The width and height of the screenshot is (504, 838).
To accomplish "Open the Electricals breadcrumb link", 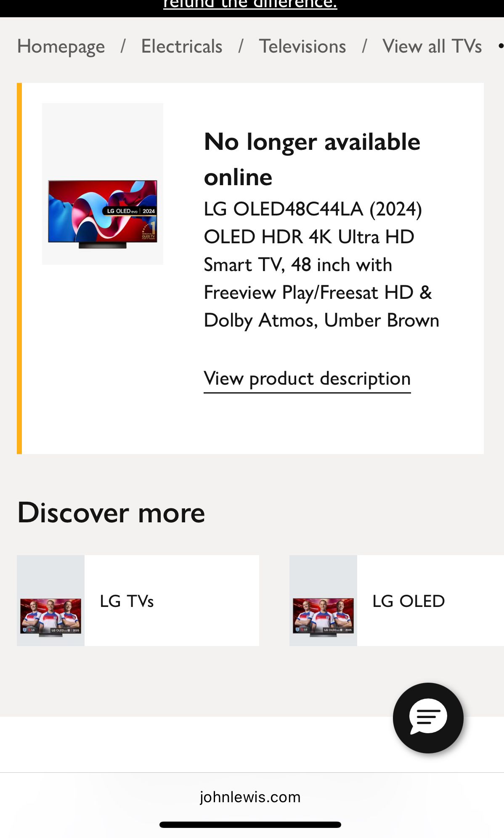I will pos(182,46).
